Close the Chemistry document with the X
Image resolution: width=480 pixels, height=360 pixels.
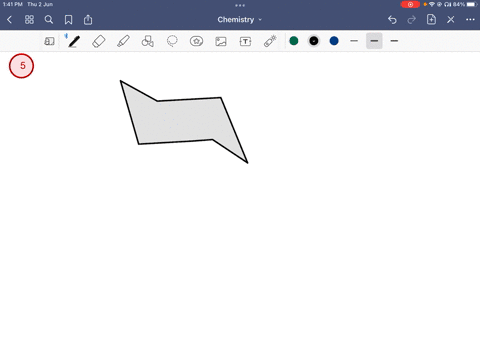[x=451, y=20]
